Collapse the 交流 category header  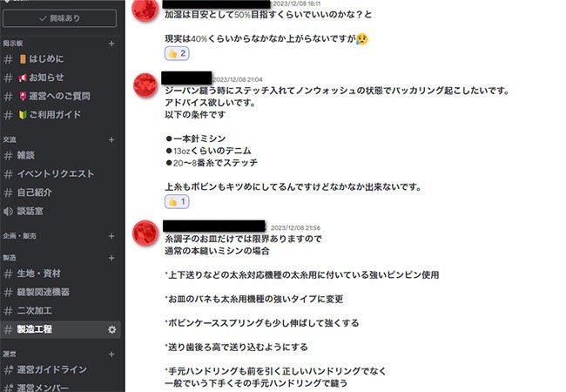point(10,139)
